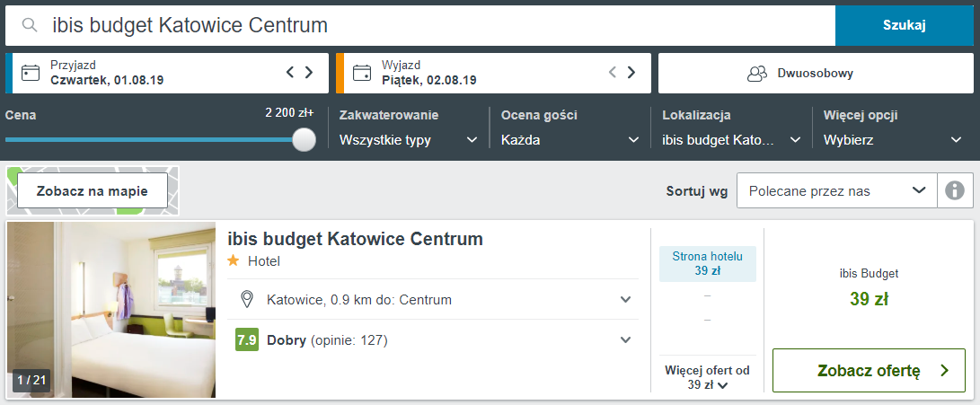Expand the 7.9 Dobry reviews section
Screen dimensions: 980x405
(626, 340)
